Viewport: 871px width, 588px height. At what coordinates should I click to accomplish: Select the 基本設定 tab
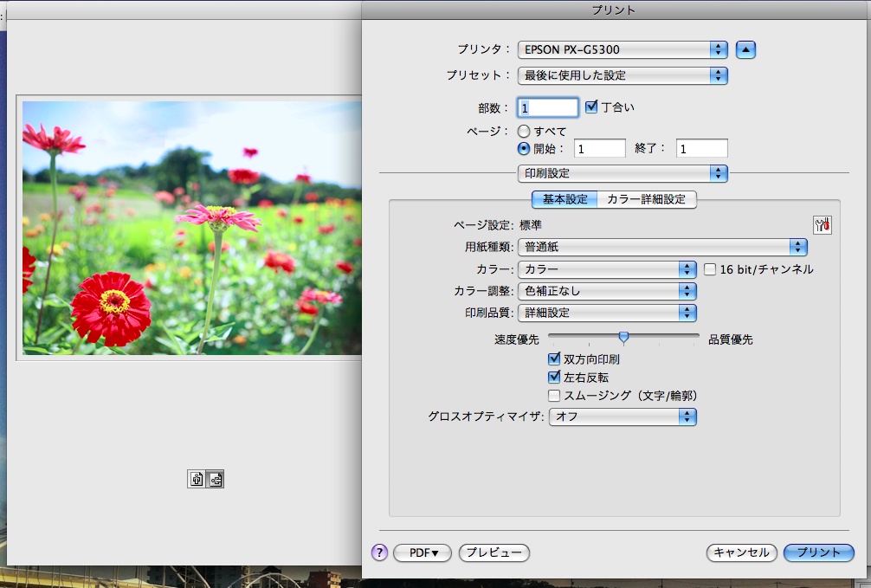click(x=565, y=199)
